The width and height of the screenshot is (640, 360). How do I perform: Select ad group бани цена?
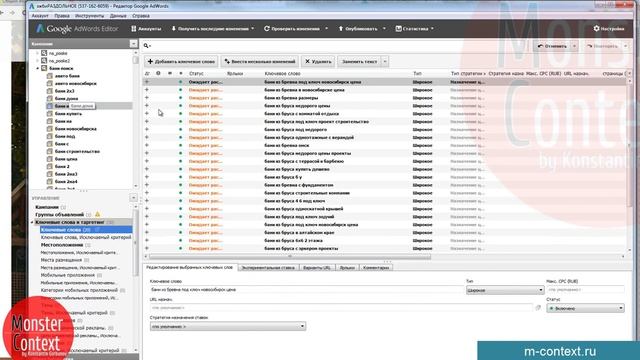[x=66, y=159]
